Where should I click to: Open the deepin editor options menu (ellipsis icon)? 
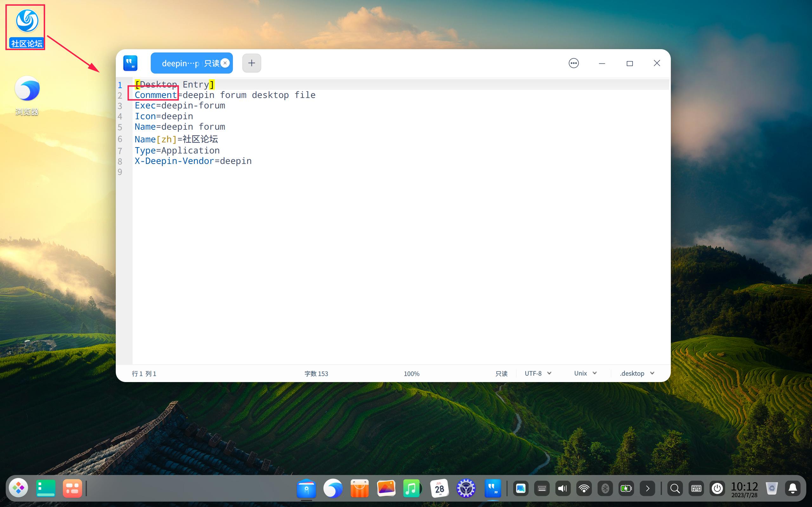coord(573,63)
